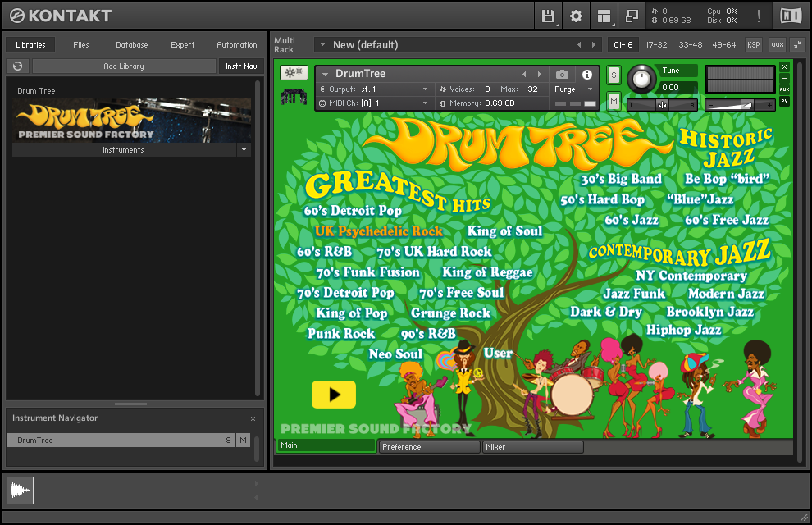Click the Drum Tree library banner

point(131,120)
